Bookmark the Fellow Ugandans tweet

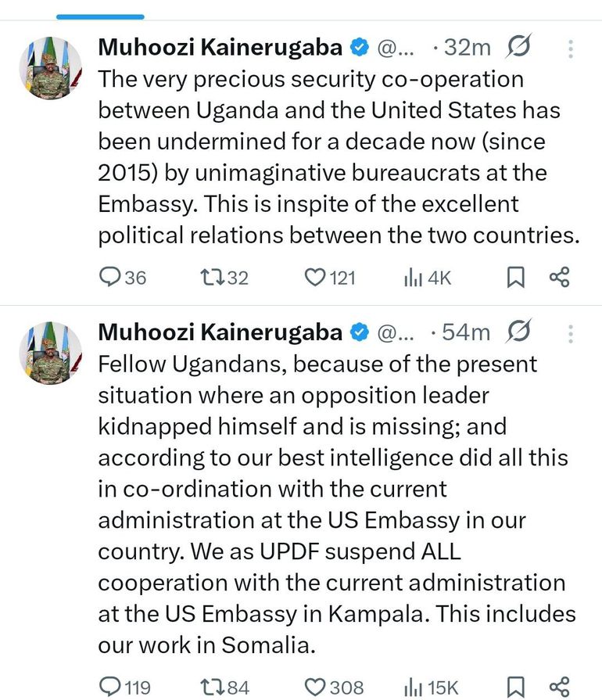(516, 687)
